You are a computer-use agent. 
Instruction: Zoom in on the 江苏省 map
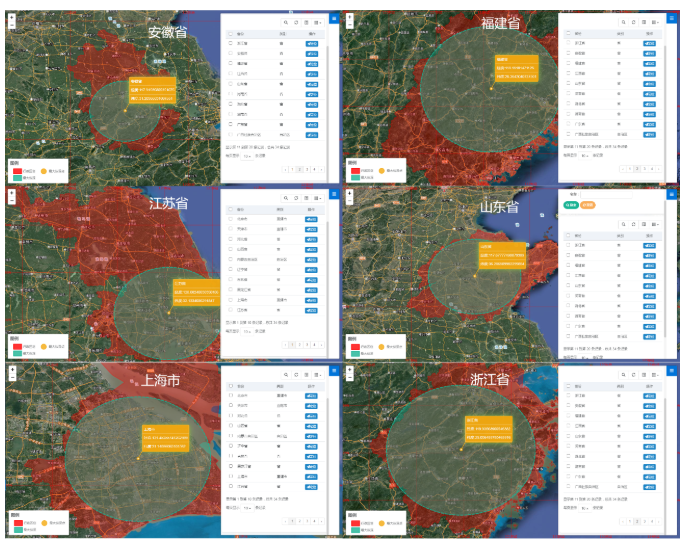tap(12, 193)
